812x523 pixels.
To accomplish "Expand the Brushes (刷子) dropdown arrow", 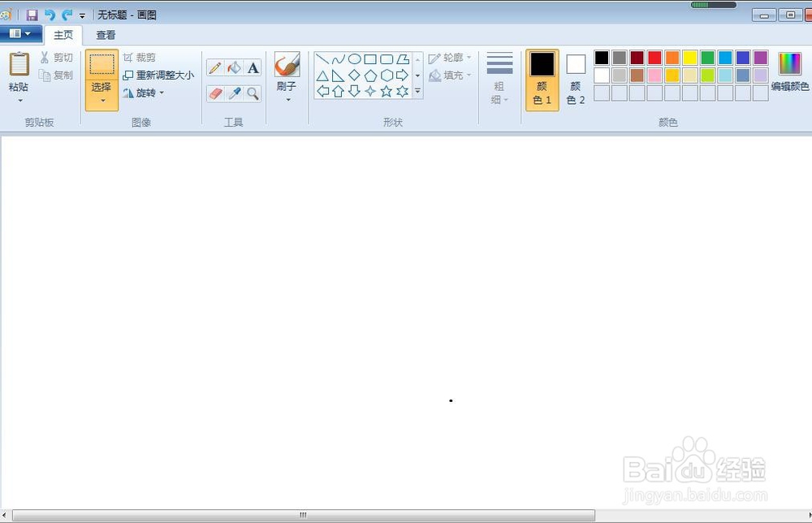I will 288,99.
